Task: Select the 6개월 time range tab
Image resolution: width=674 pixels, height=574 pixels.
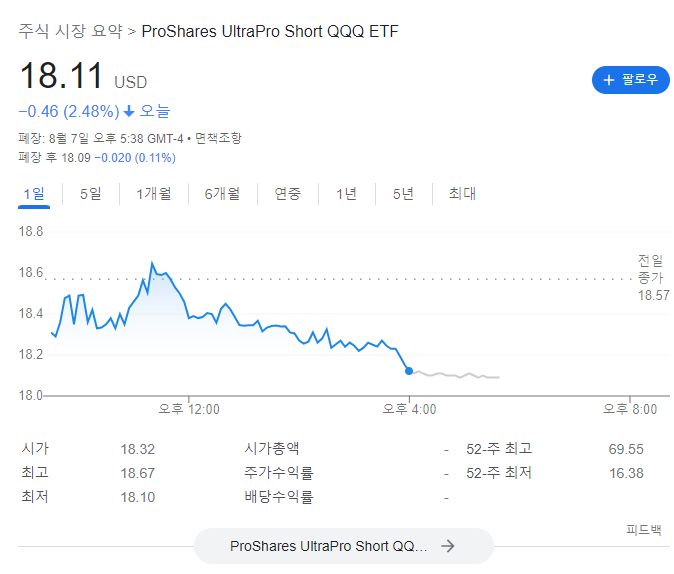Action: coord(222,194)
